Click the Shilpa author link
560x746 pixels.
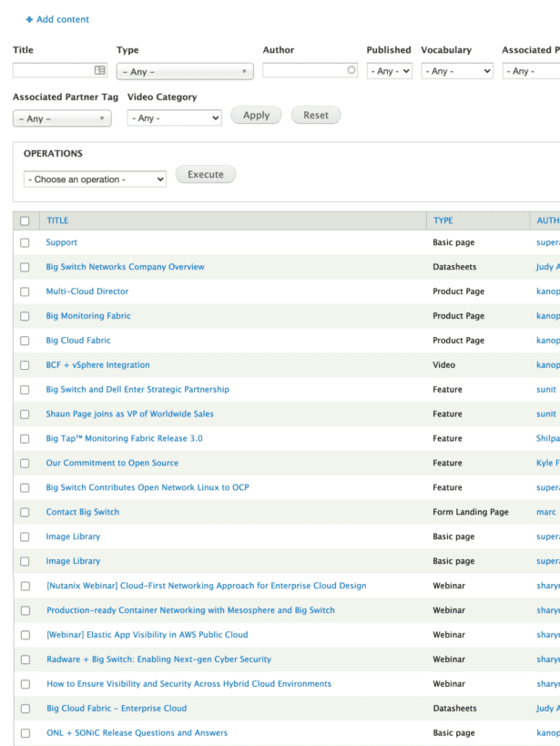[x=548, y=438]
